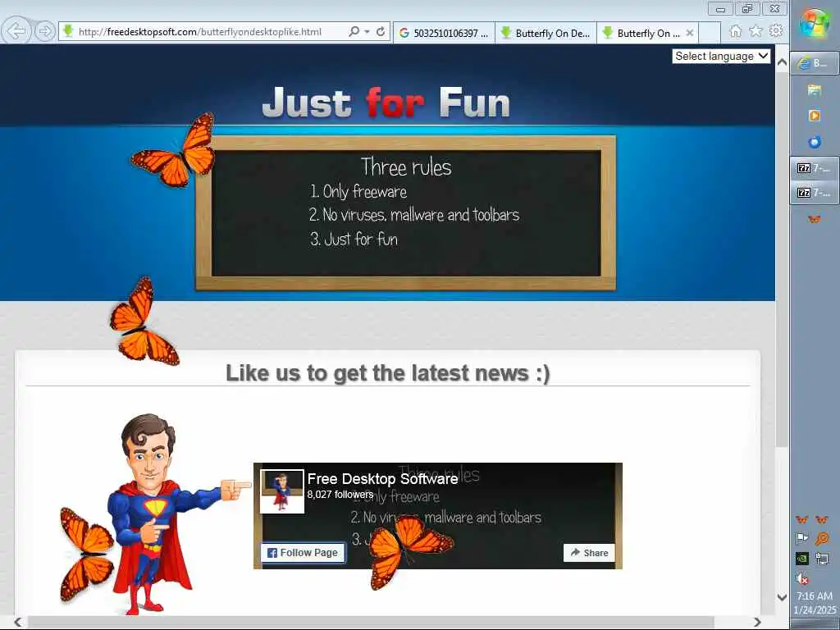
Task: Launch Windows Media Player from the taskbar
Action: 815,115
